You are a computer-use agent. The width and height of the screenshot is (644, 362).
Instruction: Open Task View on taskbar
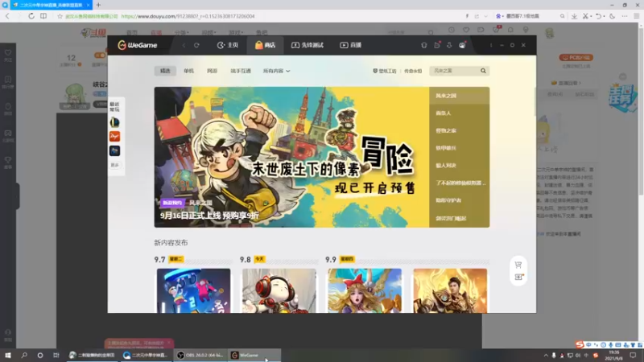pos(56,355)
